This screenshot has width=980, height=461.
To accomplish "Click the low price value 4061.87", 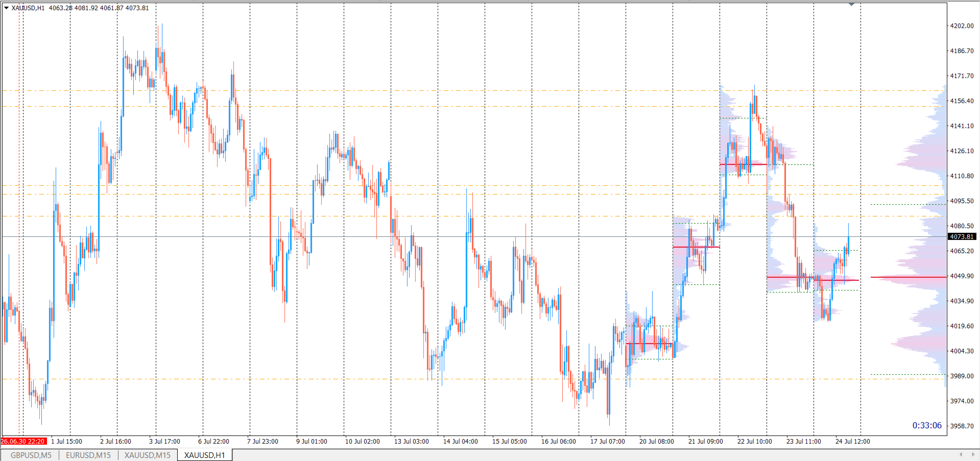I will pyautogui.click(x=112, y=8).
